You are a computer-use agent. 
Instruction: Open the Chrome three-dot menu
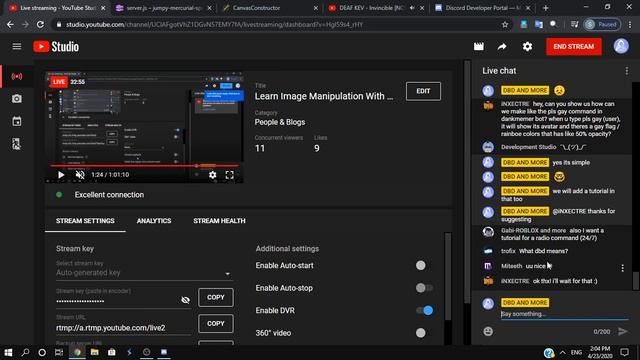tap(630, 24)
